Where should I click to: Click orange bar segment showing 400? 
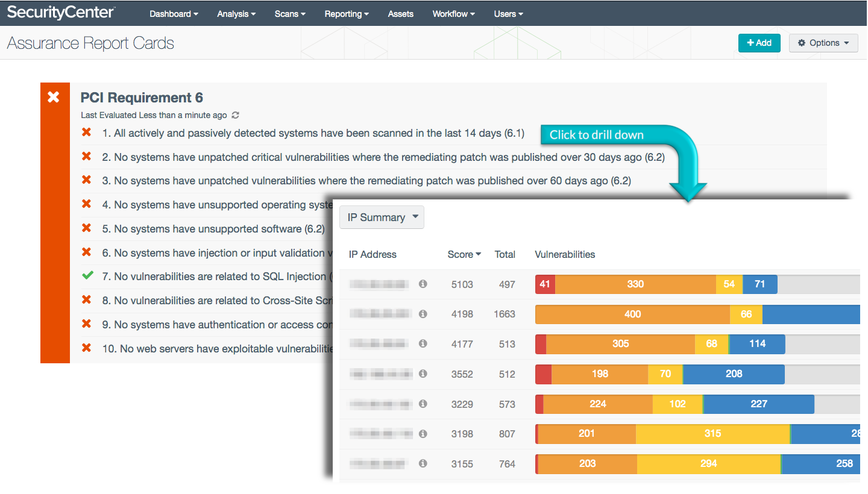coord(632,314)
